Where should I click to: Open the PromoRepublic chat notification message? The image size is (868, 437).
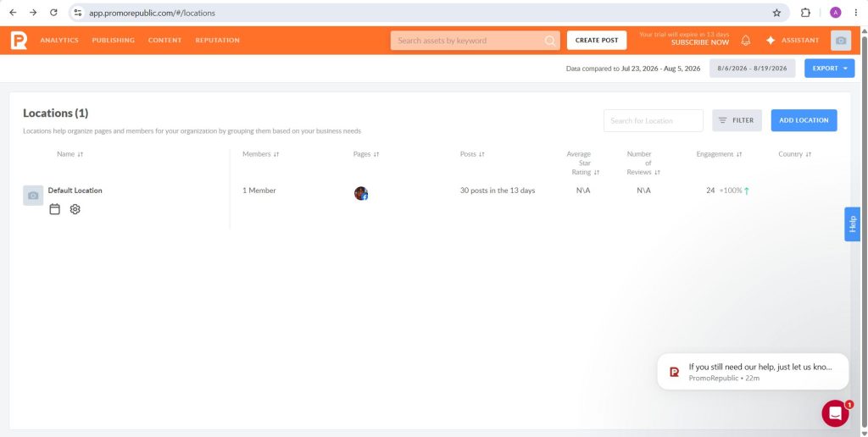pyautogui.click(x=753, y=372)
